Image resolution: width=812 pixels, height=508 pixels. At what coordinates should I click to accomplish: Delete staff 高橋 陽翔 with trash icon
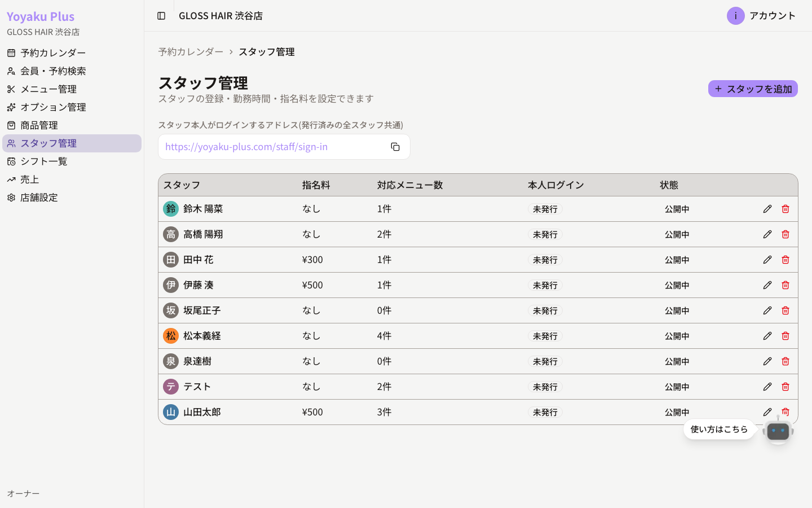coord(785,234)
